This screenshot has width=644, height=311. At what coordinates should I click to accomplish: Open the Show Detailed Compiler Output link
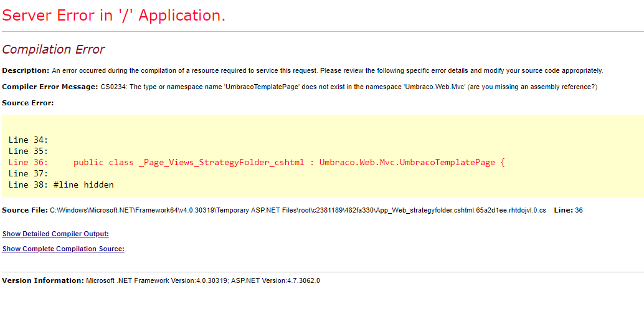[x=55, y=234]
